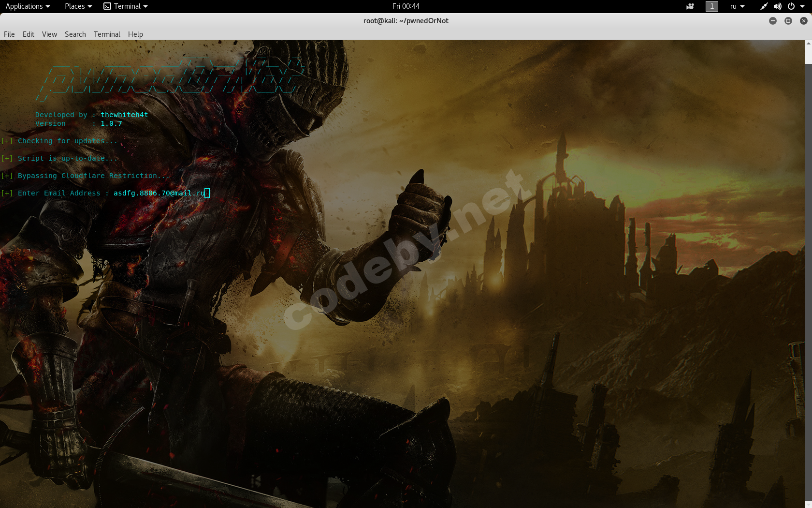Click the 'Developed by' label text
Viewport: 812px width, 508px height.
[61, 115]
